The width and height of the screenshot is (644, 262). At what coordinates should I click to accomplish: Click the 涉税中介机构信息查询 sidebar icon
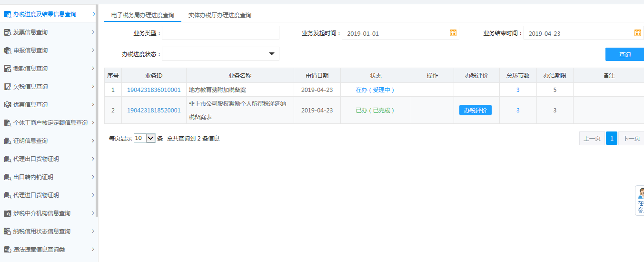7,213
